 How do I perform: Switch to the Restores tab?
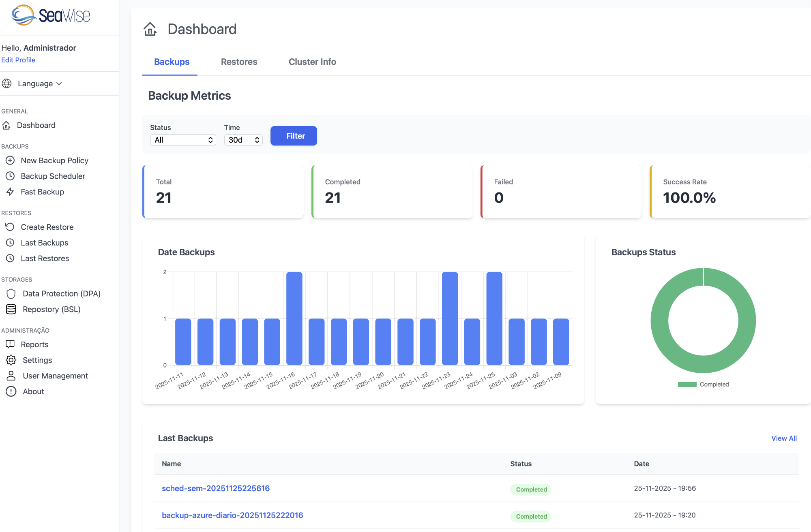239,62
